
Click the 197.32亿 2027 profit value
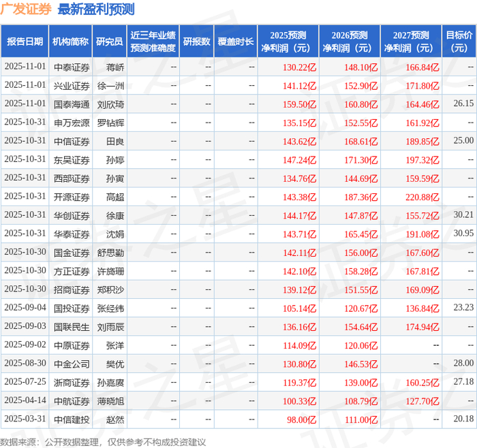(x=422, y=160)
